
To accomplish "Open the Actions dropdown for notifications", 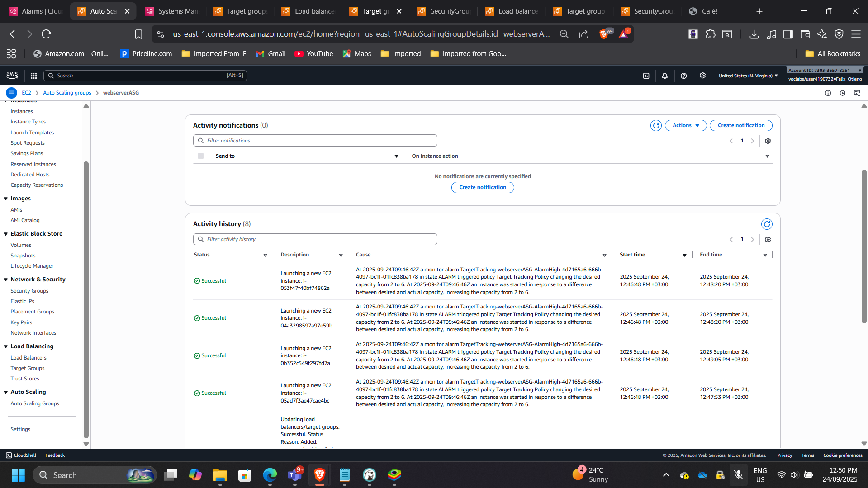I will (685, 126).
